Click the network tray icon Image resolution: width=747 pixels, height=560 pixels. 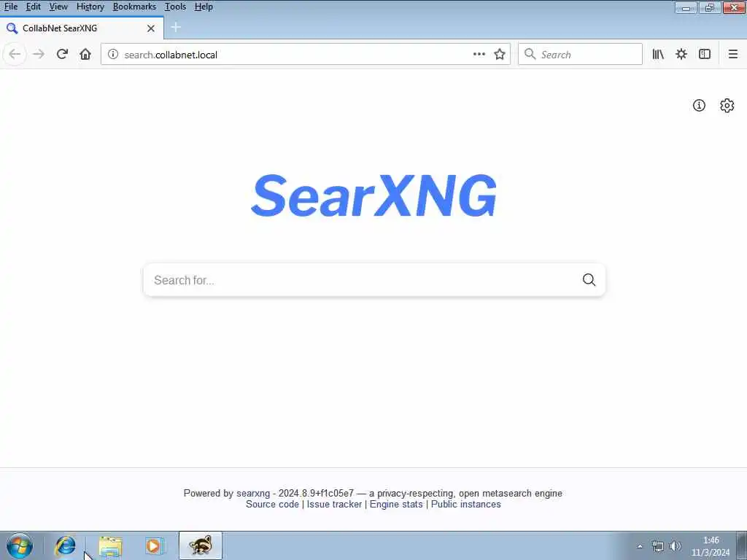click(x=658, y=546)
